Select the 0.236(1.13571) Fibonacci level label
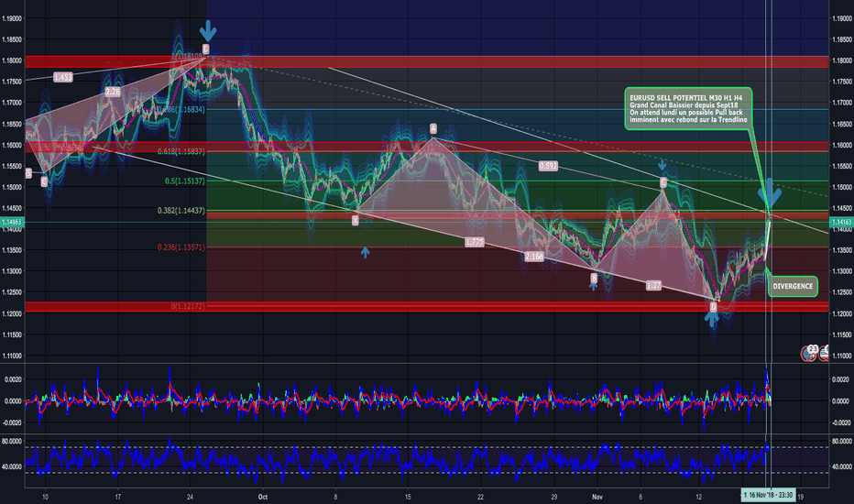 click(x=181, y=247)
